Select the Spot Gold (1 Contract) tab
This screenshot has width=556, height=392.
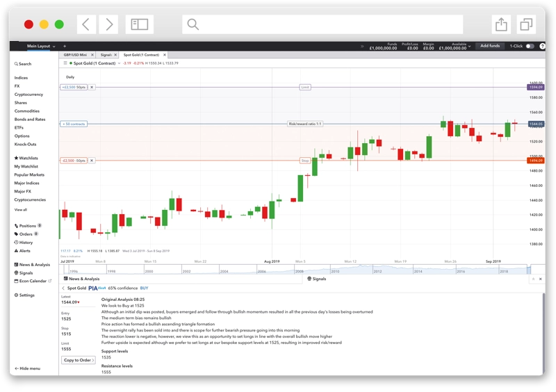pyautogui.click(x=141, y=55)
